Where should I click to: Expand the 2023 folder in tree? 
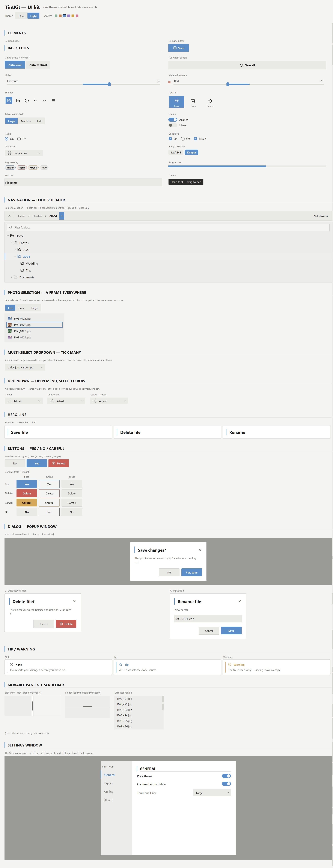click(x=15, y=250)
